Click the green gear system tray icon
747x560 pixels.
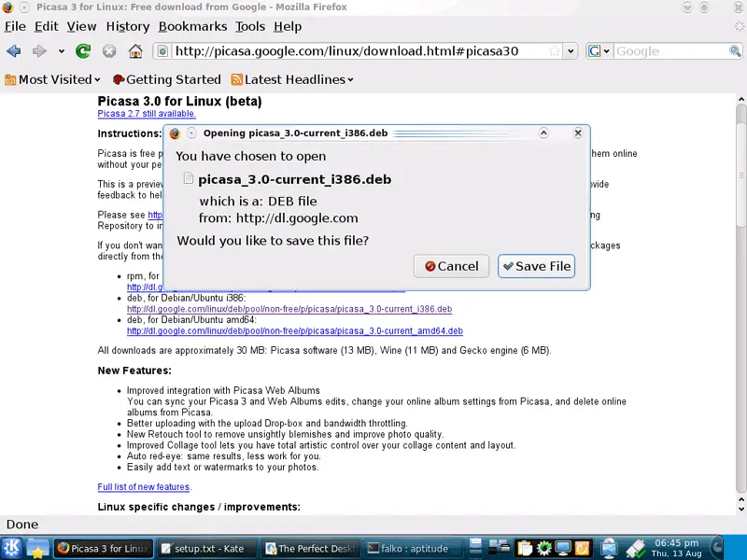coord(543,549)
